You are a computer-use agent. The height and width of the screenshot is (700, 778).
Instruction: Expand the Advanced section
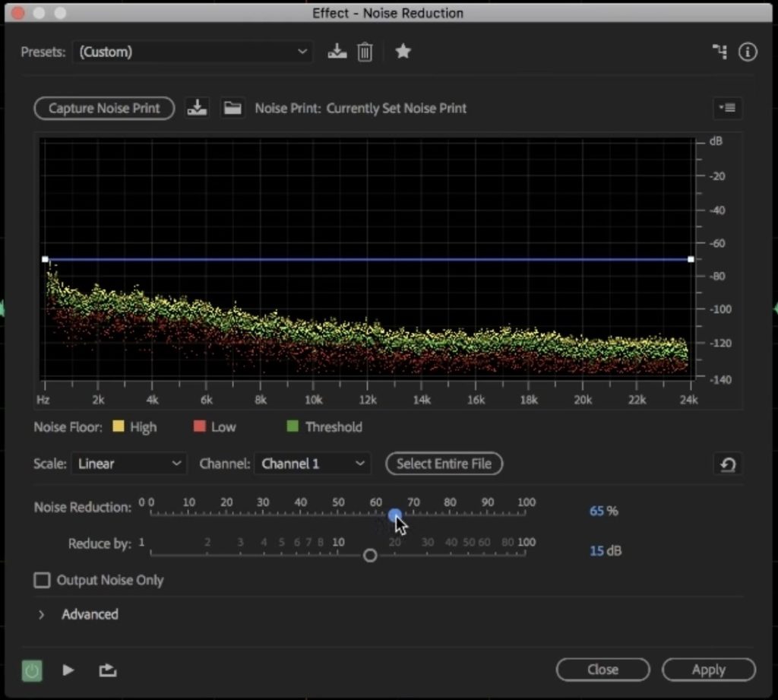(x=42, y=614)
